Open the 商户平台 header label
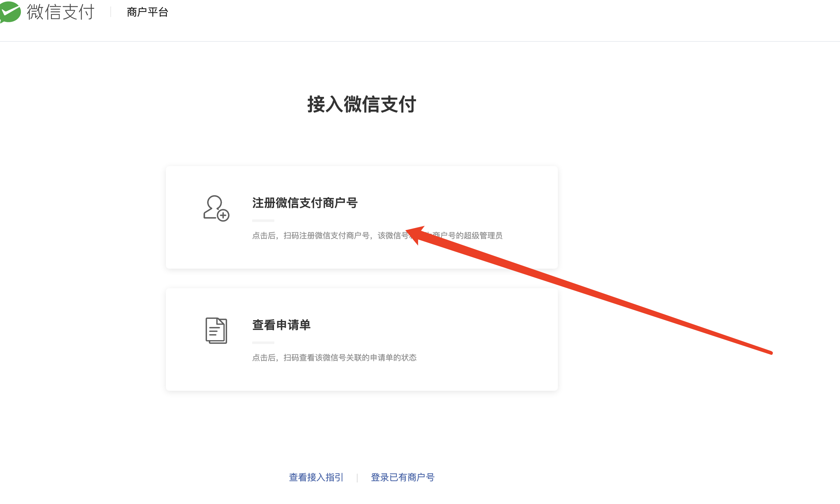 click(x=148, y=12)
